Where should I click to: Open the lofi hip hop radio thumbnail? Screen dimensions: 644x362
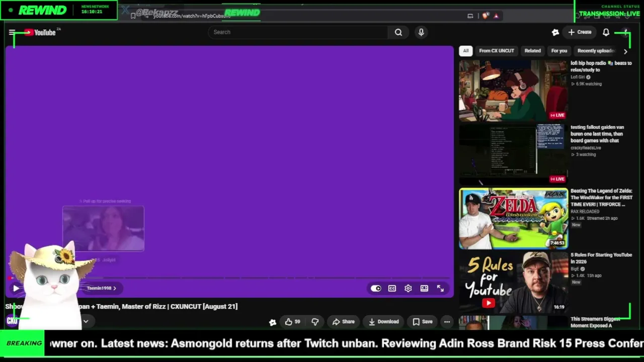point(513,90)
